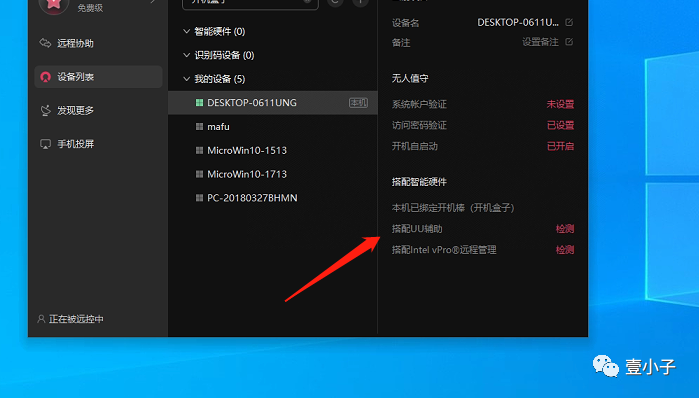Screen dimensions: 699x398
Task: Select device PC-20180327BHMN
Action: click(x=273, y=198)
